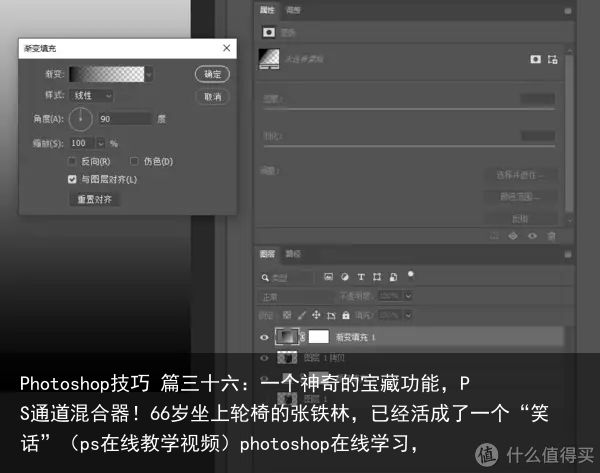This screenshot has height=473, width=600.
Task: Click the 重置对齐 reset alignment button
Action: [95, 199]
